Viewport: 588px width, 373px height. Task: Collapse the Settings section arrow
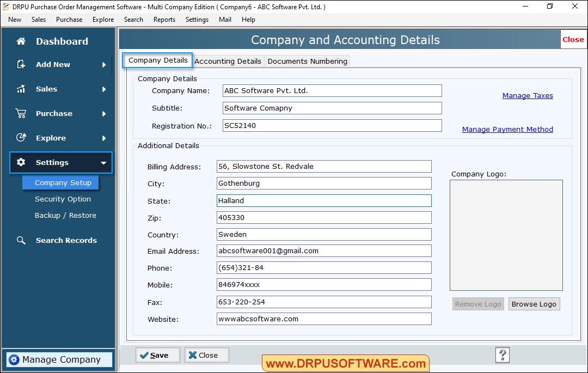[x=105, y=162]
